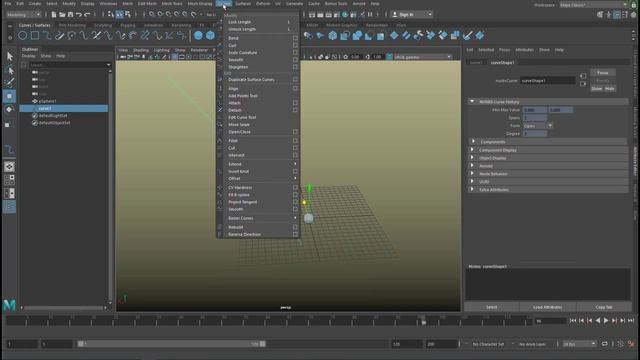Click the Presets button
The image size is (640, 360).
pyautogui.click(x=603, y=81)
